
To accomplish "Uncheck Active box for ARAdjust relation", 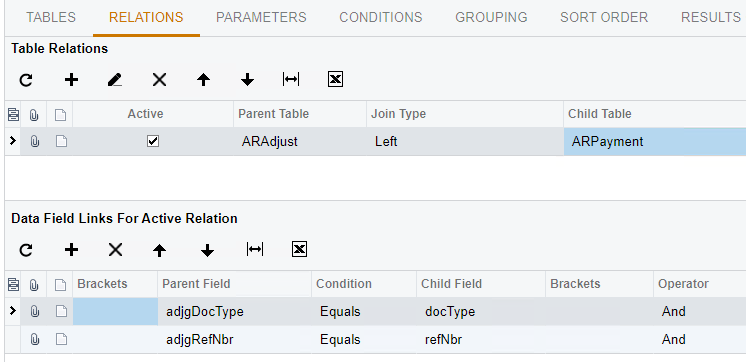I will tap(153, 141).
